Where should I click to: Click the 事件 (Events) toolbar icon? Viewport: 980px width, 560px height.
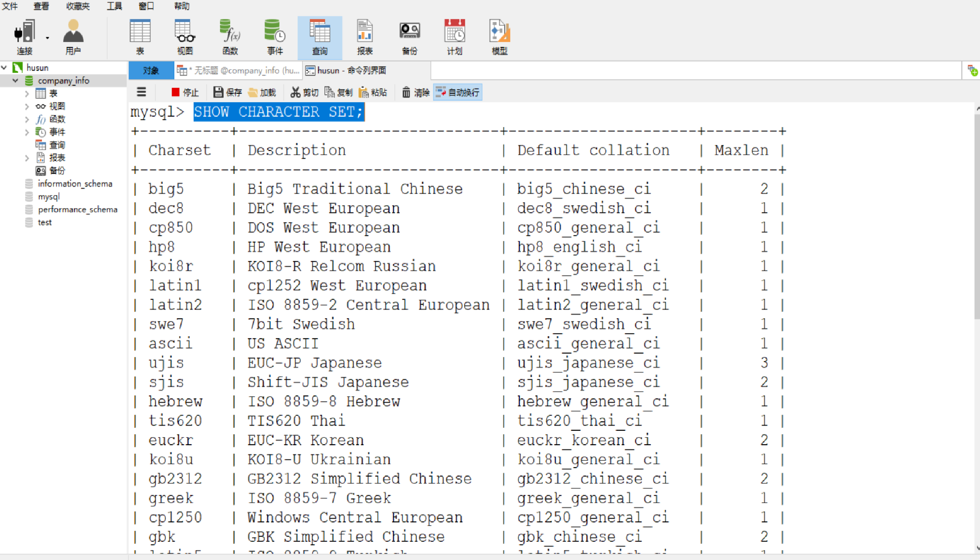click(275, 36)
